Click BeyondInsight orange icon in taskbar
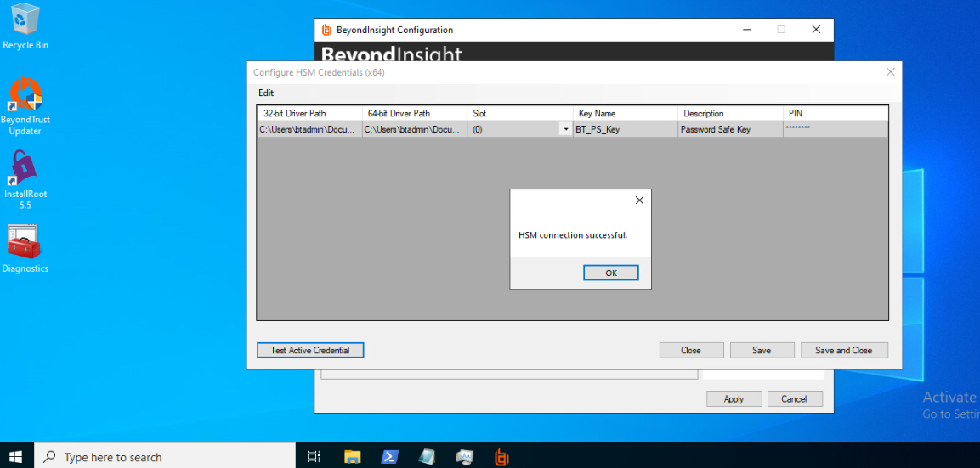 [x=501, y=457]
